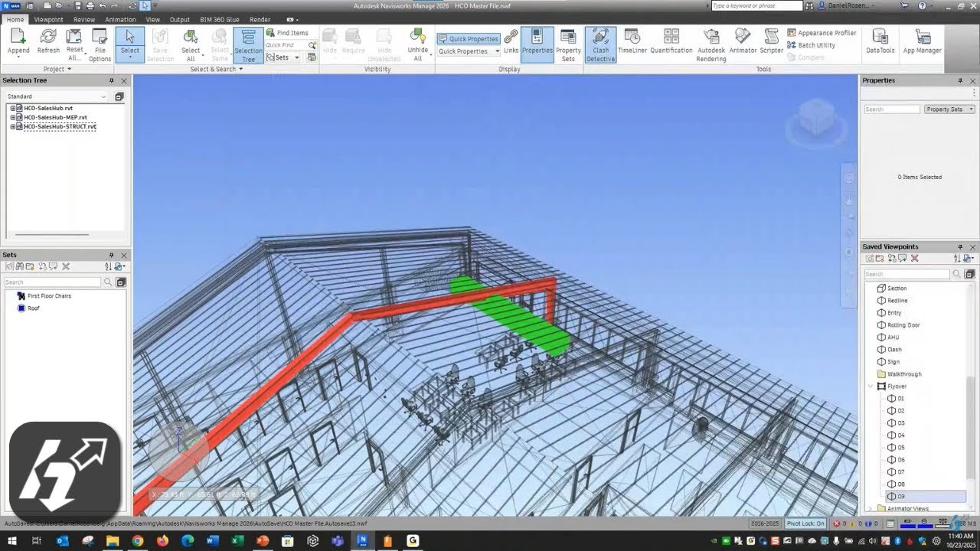
Task: Click the search icon in Sets panel
Action: 109,282
